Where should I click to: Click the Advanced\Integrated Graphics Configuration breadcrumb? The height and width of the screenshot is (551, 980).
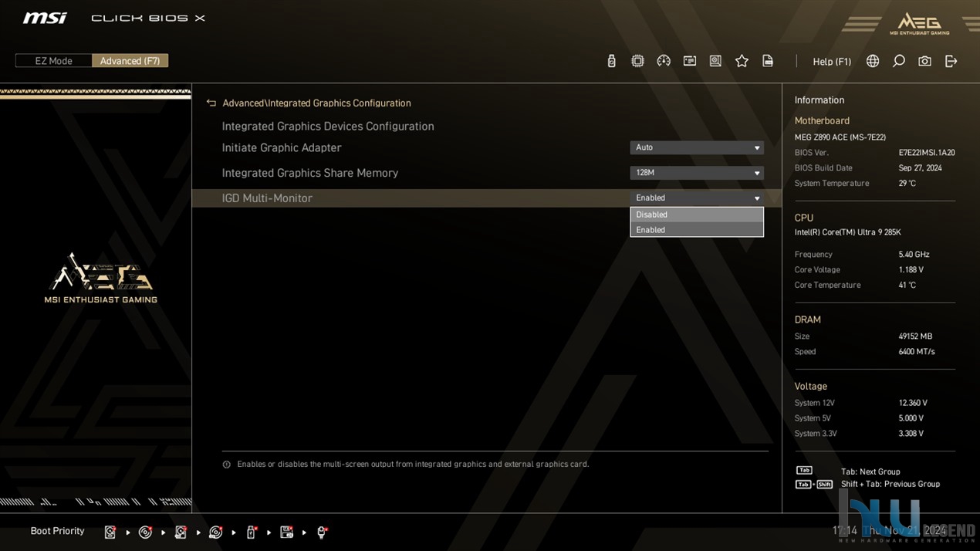316,103
